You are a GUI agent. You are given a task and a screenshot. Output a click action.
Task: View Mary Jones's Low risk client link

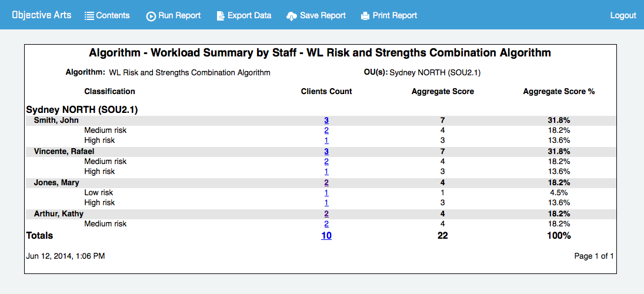326,193
